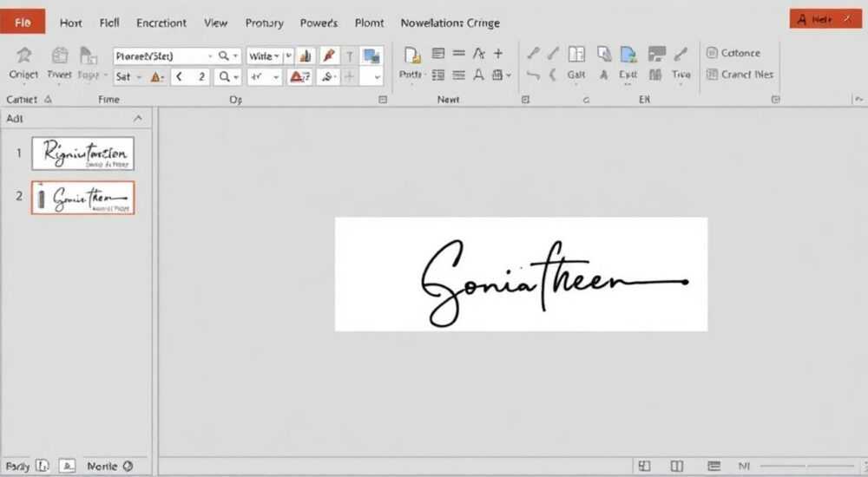Select the Powers ribbon tab
This screenshot has height=477, width=868.
319,23
